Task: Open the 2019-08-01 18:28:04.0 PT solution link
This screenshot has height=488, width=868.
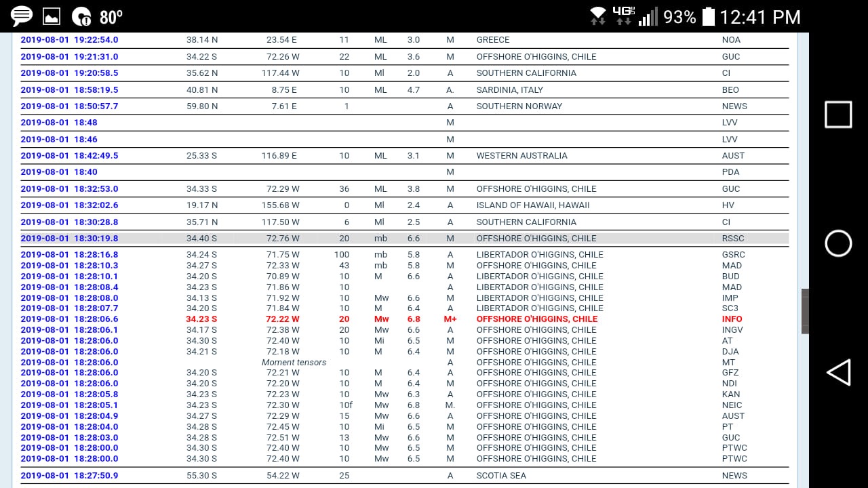Action: coord(69,427)
